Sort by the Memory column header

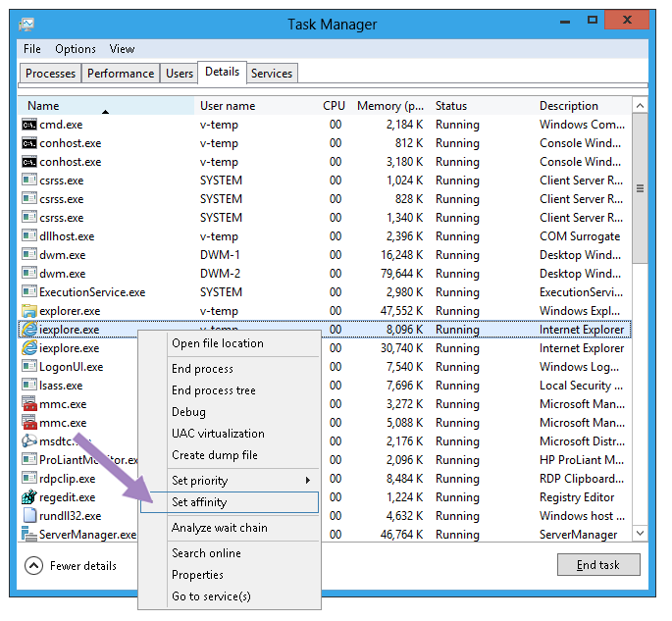390,106
